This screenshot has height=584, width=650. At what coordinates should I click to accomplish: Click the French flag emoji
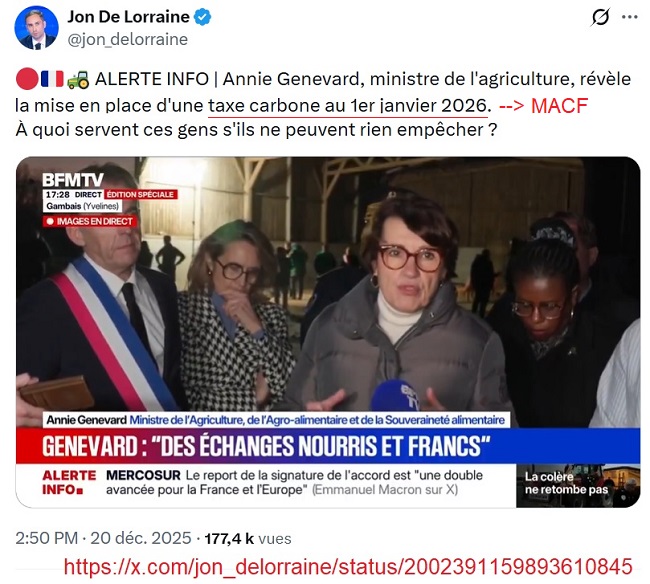[52, 79]
